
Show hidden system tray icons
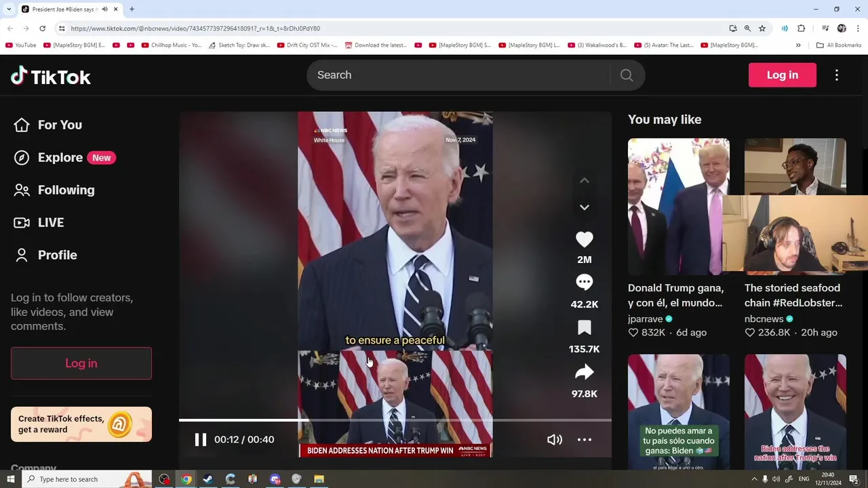click(754, 479)
